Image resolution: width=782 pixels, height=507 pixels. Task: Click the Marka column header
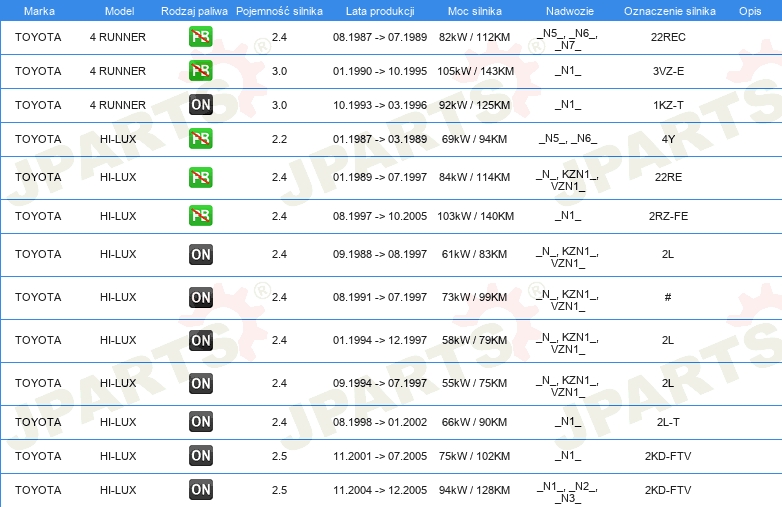tap(39, 11)
